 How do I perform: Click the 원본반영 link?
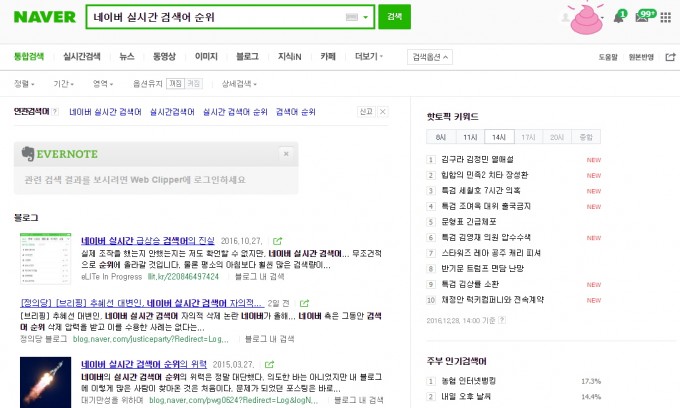pos(641,57)
